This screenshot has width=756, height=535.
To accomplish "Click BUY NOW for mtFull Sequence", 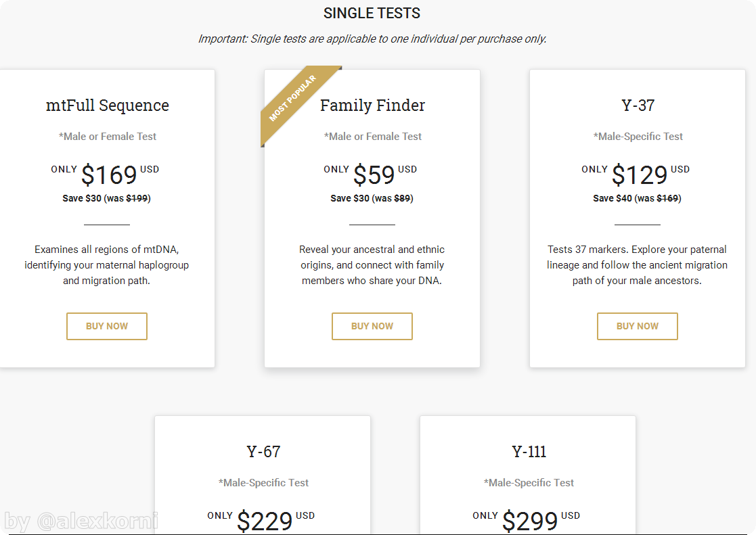I will pyautogui.click(x=106, y=326).
